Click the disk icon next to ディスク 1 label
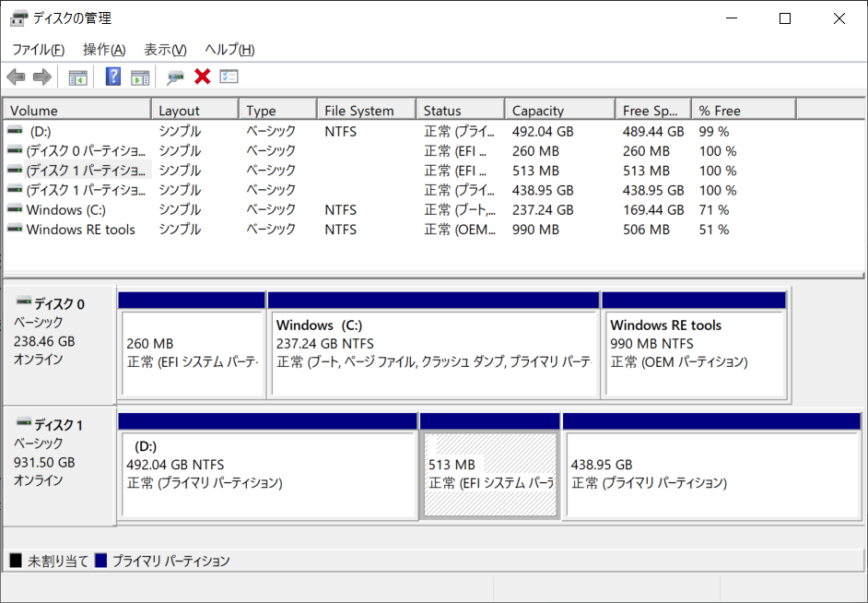This screenshot has height=603, width=868. (x=24, y=423)
